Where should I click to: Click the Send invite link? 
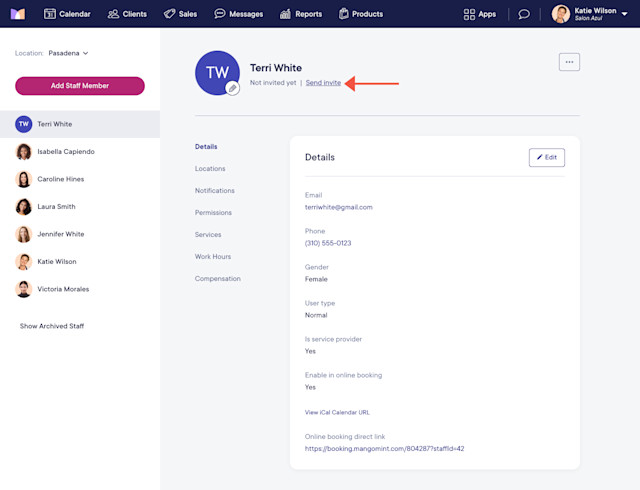(323, 82)
